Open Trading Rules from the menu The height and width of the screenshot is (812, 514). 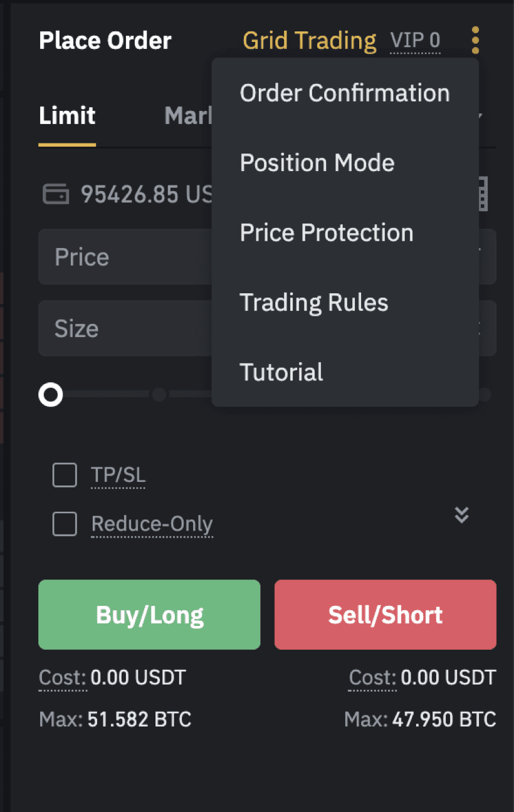345,302
